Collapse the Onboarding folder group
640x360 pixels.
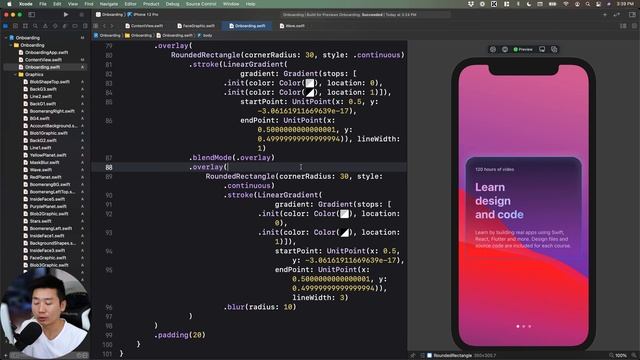pos(11,45)
